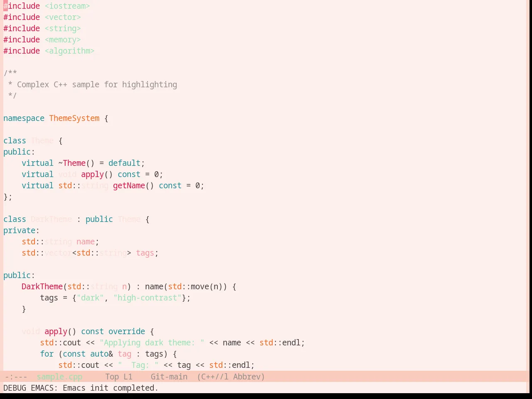Click the C++//l Abbrev mode indicator
This screenshot has width=532, height=399.
231,377
